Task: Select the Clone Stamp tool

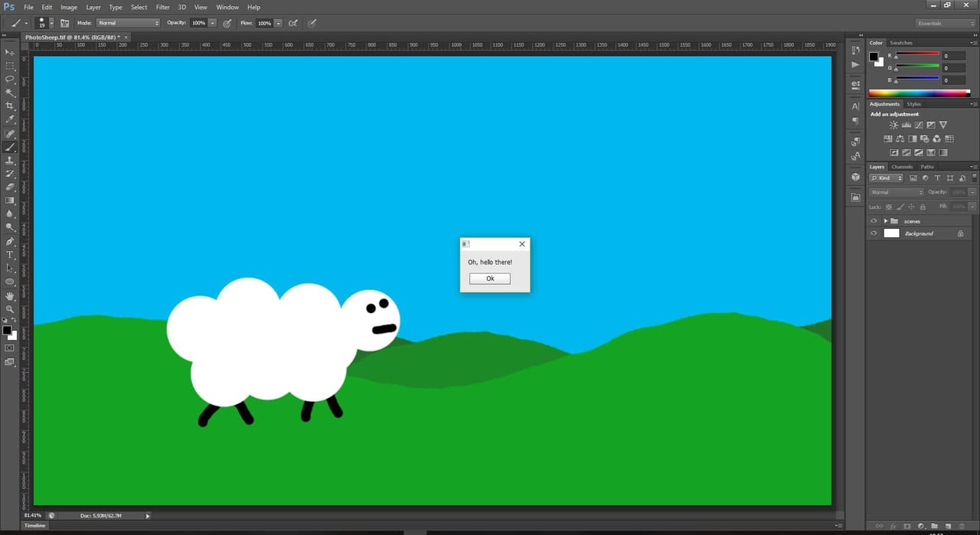Action: click(x=10, y=160)
